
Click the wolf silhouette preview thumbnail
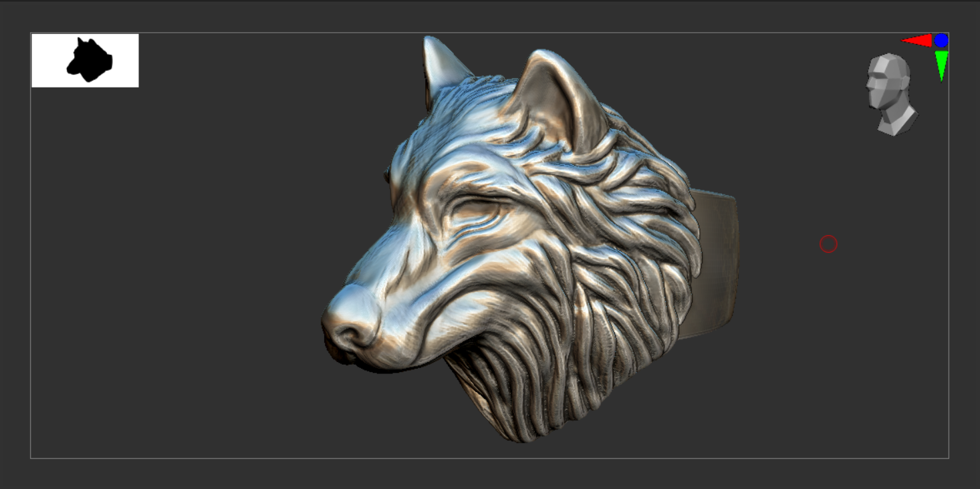(x=84, y=59)
